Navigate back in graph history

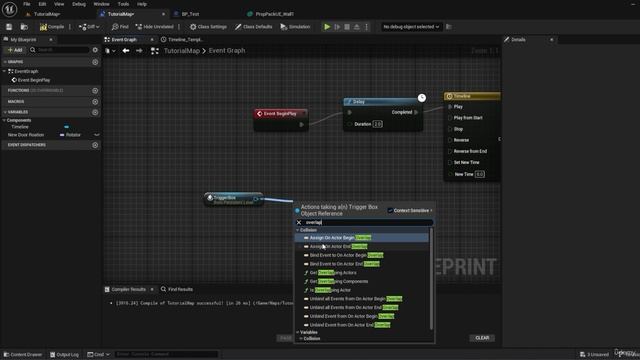tap(126, 51)
